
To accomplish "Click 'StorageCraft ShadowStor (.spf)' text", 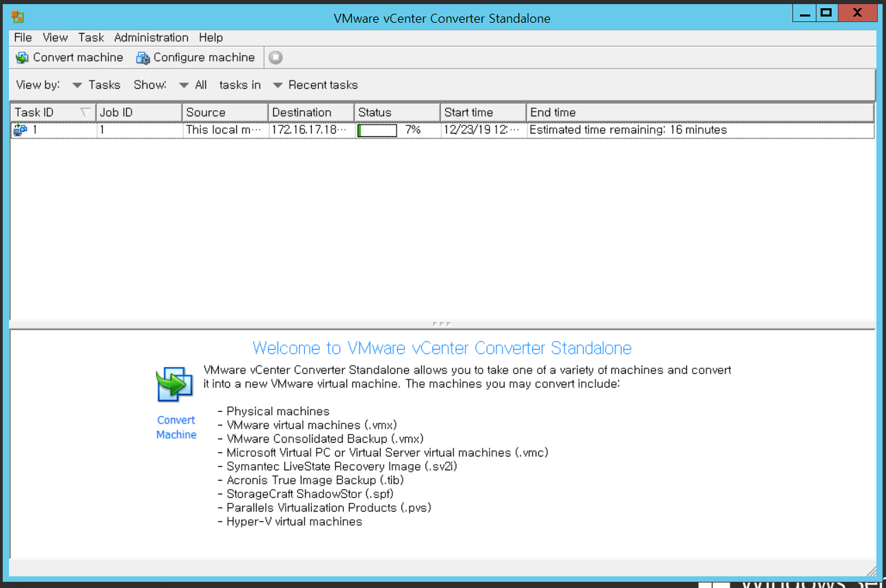I will 310,494.
